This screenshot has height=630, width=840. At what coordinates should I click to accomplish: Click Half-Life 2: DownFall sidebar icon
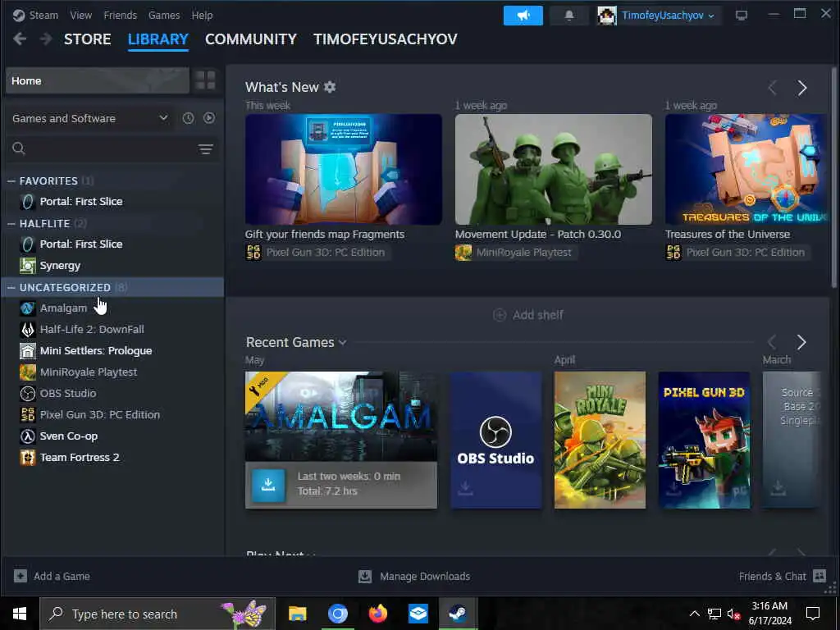[28, 330]
